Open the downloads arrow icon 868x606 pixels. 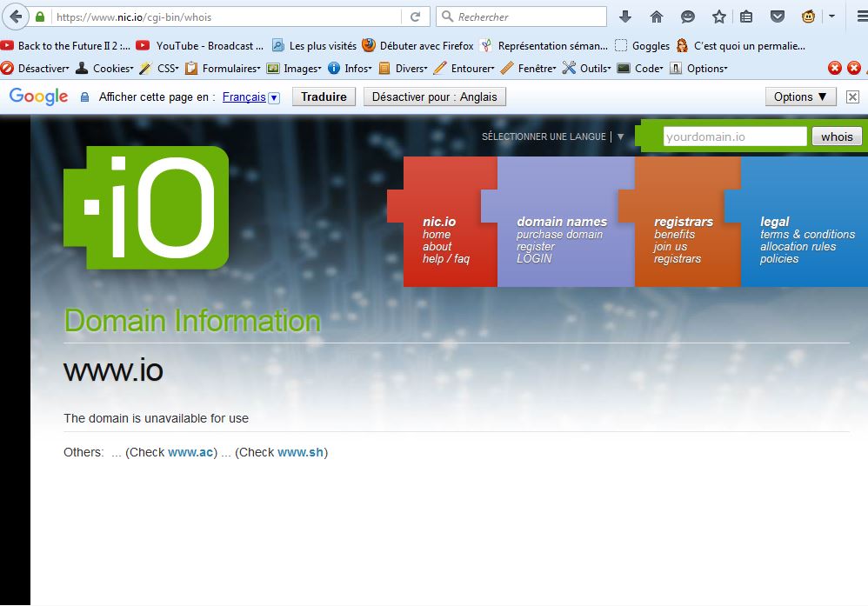(x=624, y=17)
